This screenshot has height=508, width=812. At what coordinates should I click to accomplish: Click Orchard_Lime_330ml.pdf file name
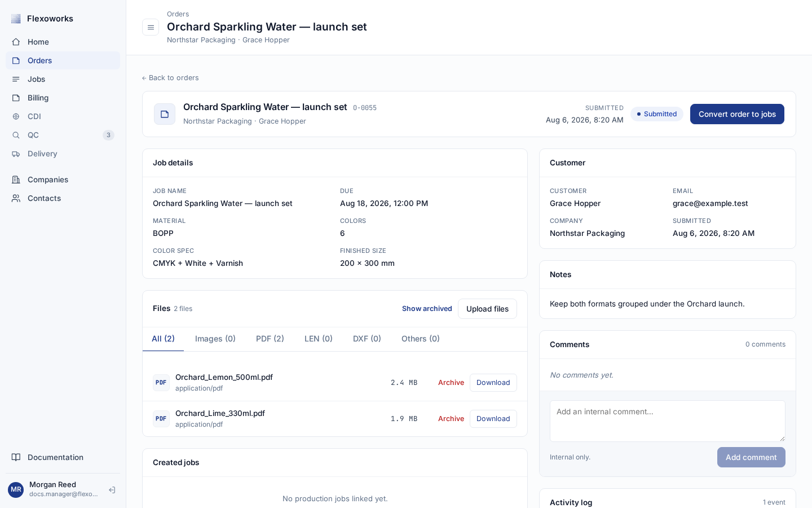click(220, 413)
